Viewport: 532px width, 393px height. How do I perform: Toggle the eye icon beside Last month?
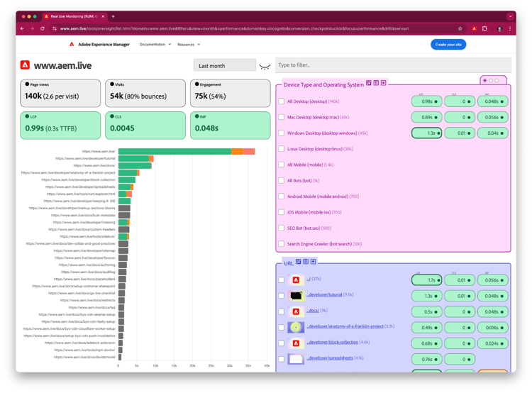[x=265, y=66]
